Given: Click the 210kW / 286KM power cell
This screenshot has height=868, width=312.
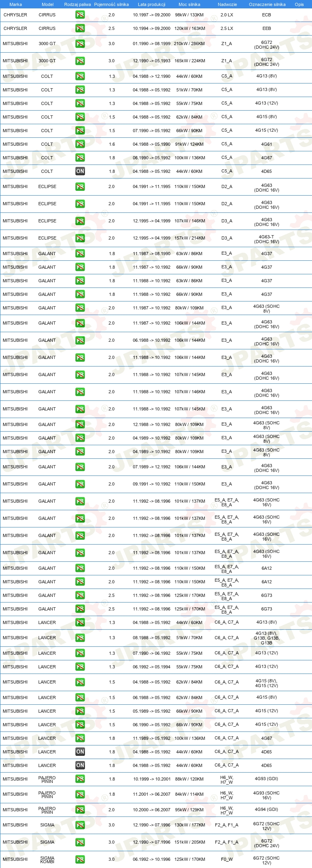Looking at the screenshot, I should click(x=190, y=44).
